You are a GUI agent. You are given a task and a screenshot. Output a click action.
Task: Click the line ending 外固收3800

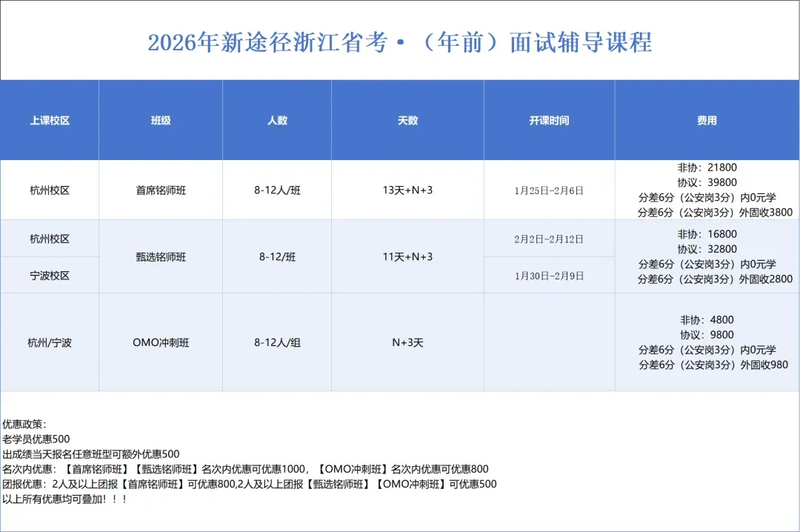tap(715, 213)
